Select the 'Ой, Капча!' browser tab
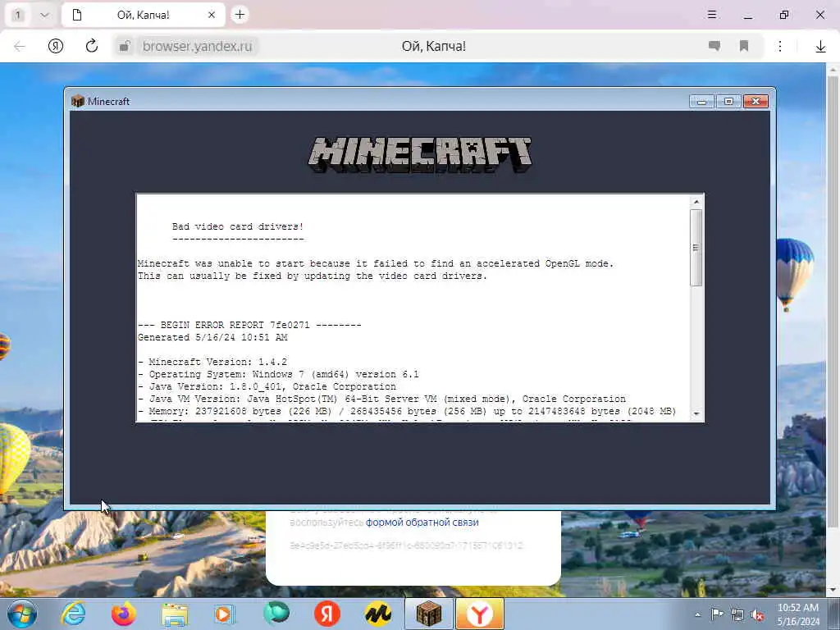The height and width of the screenshot is (630, 840). [142, 15]
